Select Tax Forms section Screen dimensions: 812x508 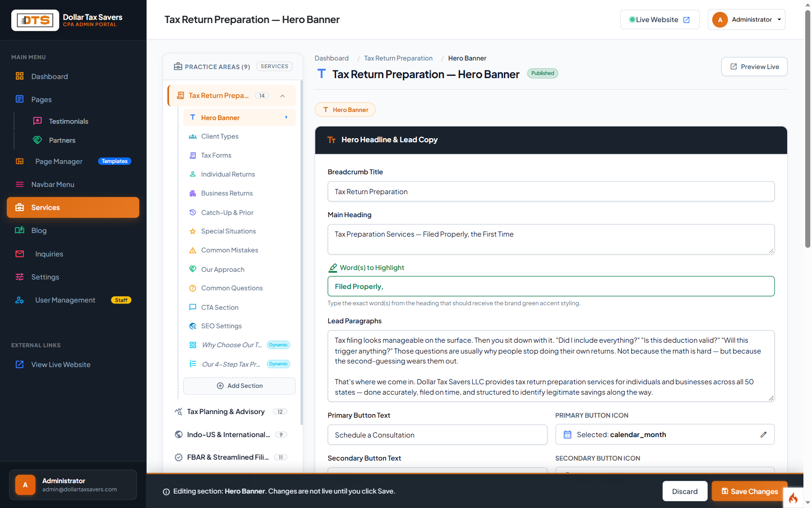(x=239, y=155)
